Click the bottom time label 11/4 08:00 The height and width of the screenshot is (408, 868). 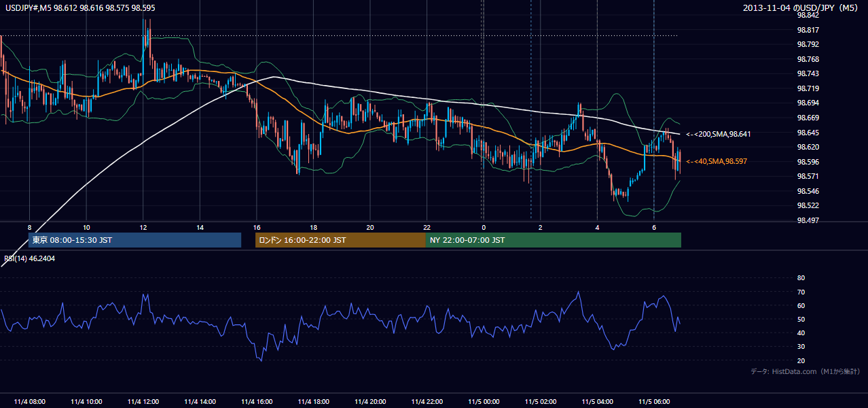coord(29,402)
